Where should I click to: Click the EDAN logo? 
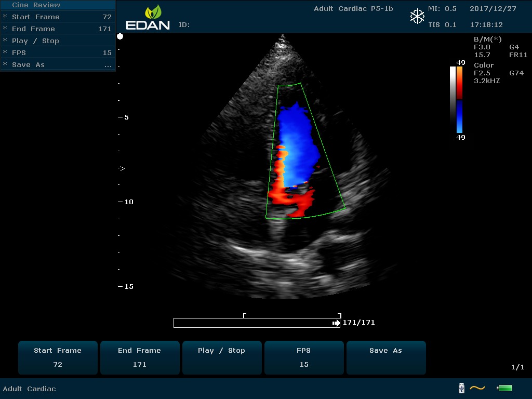point(148,18)
